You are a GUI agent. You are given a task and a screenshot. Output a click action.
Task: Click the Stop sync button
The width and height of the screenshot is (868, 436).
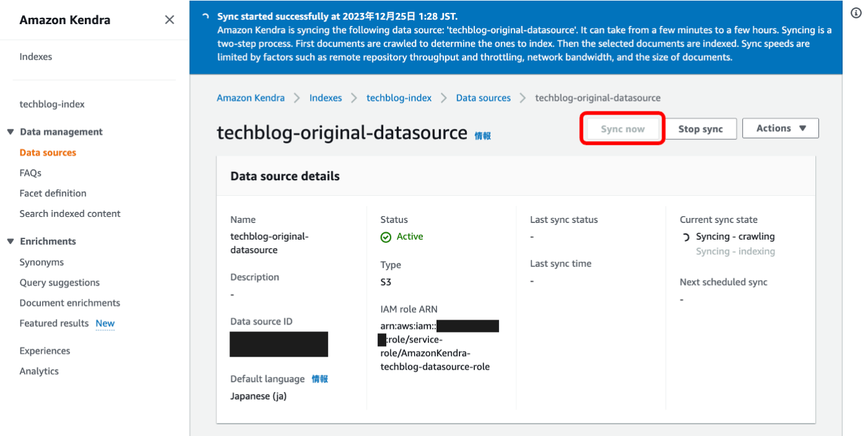pyautogui.click(x=701, y=129)
